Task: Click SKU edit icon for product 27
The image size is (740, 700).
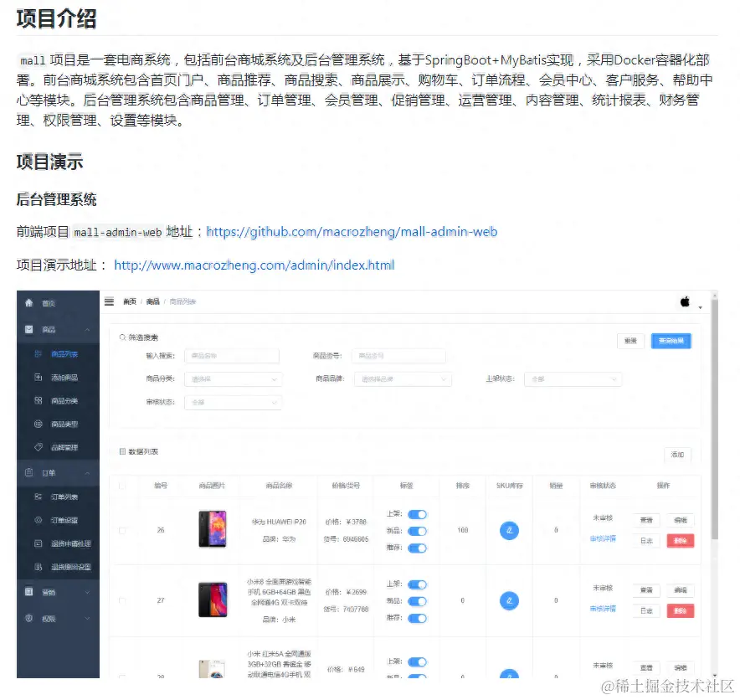Action: [509, 600]
